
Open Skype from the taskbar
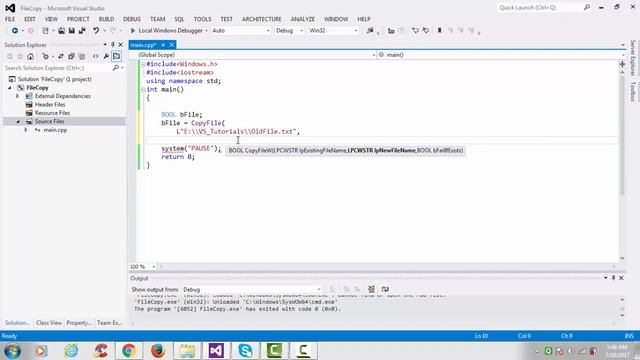click(x=245, y=351)
